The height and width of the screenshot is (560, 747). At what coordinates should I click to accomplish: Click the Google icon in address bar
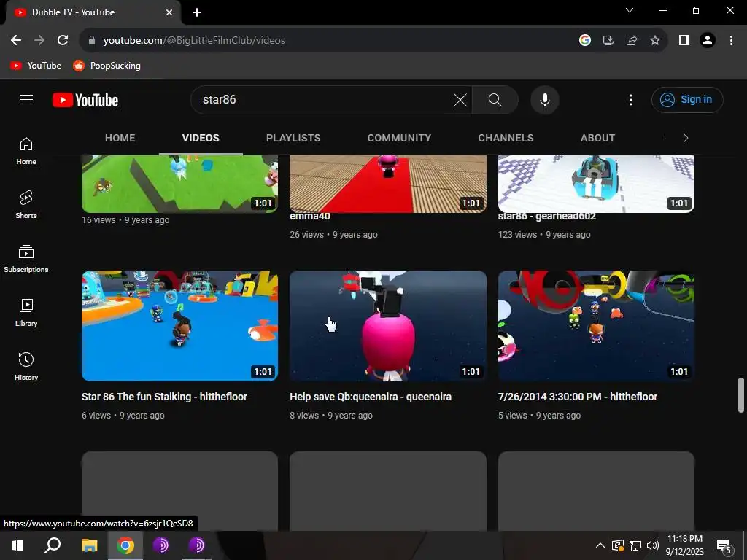585,41
